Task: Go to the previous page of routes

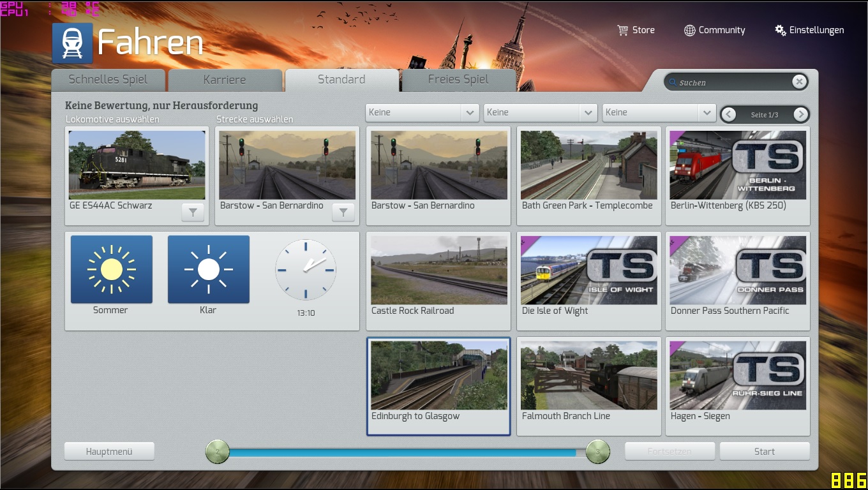Action: tap(729, 114)
